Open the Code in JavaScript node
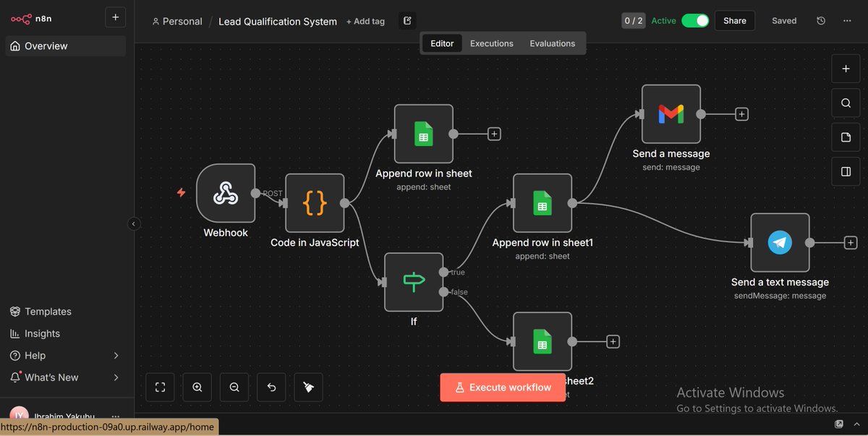This screenshot has height=436, width=868. click(315, 203)
